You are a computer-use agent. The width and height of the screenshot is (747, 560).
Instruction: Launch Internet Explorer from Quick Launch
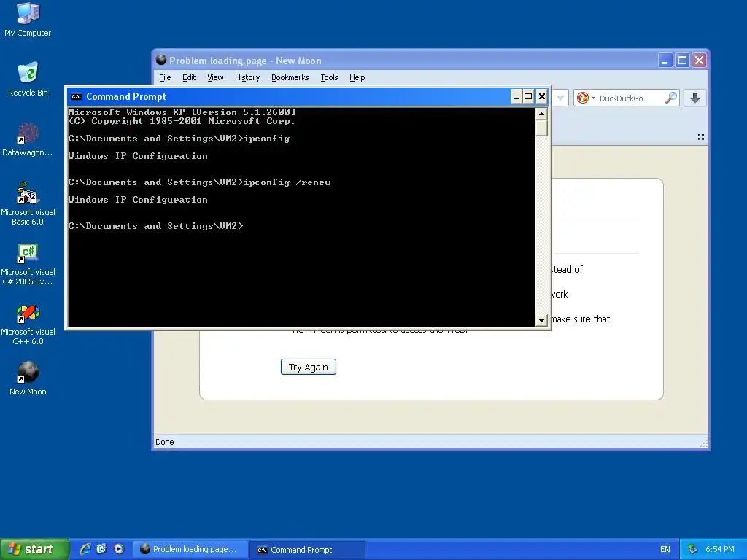click(x=85, y=549)
